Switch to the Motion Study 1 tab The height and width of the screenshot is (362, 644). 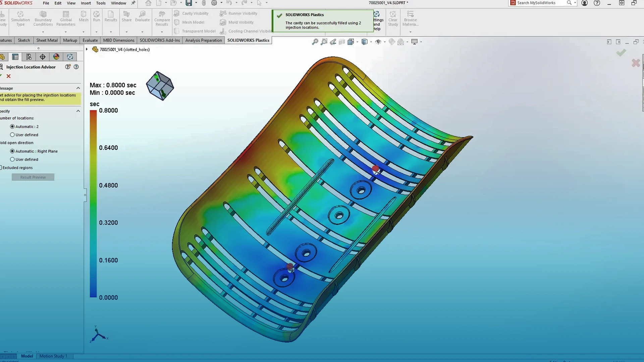pos(53,356)
